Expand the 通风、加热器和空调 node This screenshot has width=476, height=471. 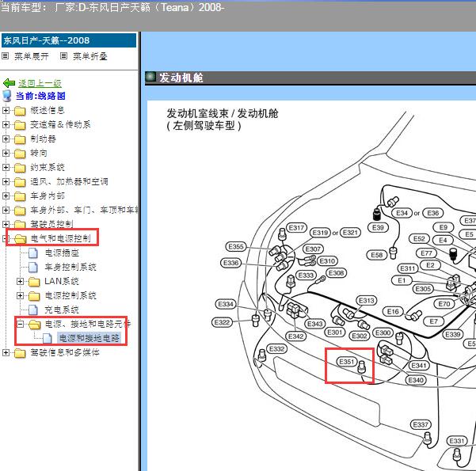click(6, 181)
